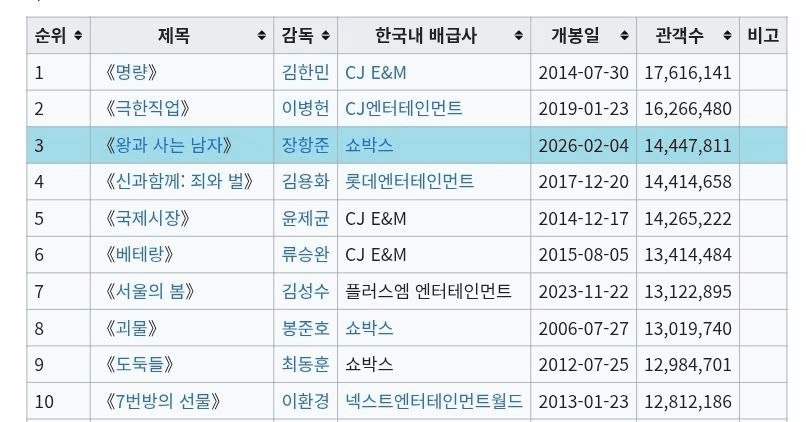Click 롯데엔터테인먼트 distributor link
Image resolution: width=806 pixels, height=422 pixels.
pyautogui.click(x=410, y=182)
